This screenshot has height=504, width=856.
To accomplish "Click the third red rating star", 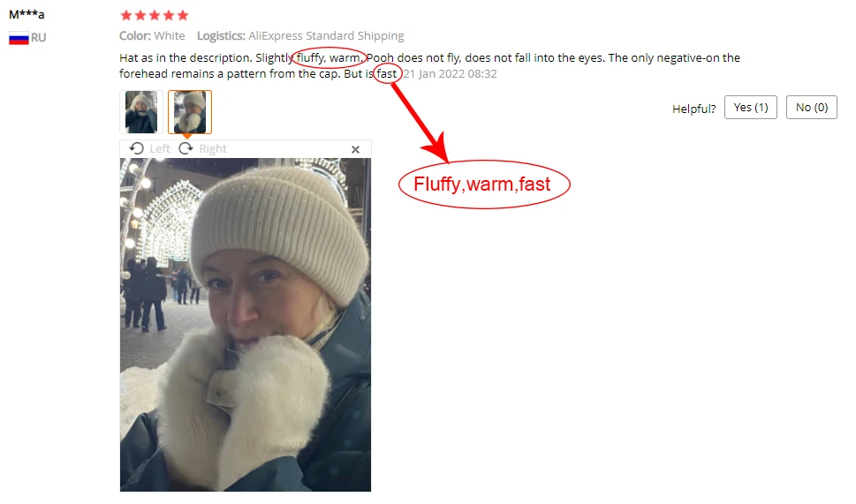I will click(155, 15).
